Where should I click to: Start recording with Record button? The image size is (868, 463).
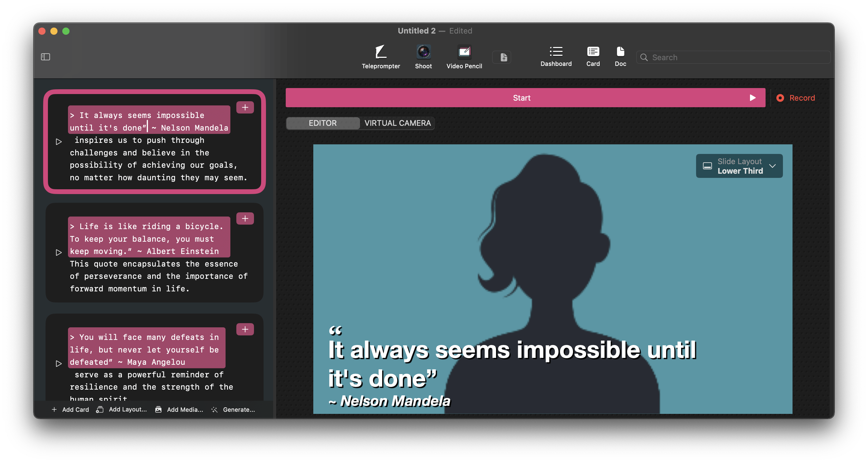click(x=796, y=98)
